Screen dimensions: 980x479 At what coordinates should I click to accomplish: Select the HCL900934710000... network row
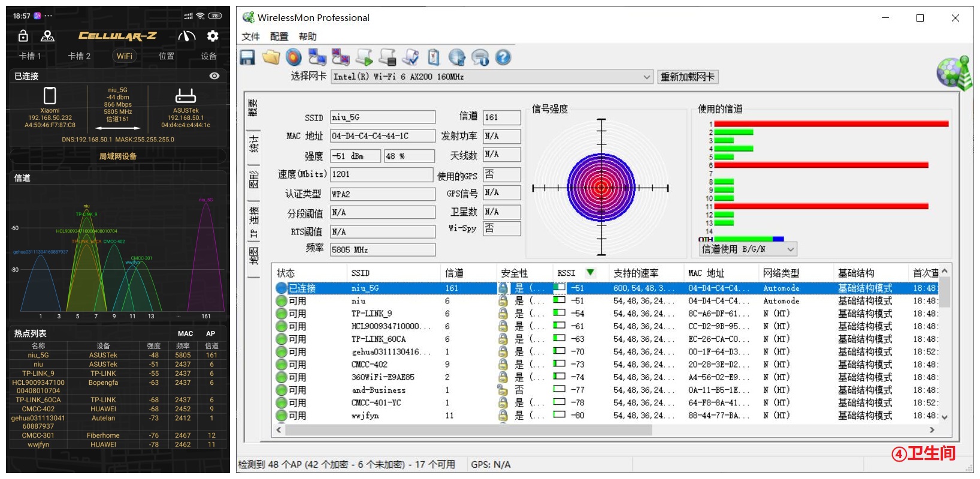pyautogui.click(x=606, y=326)
